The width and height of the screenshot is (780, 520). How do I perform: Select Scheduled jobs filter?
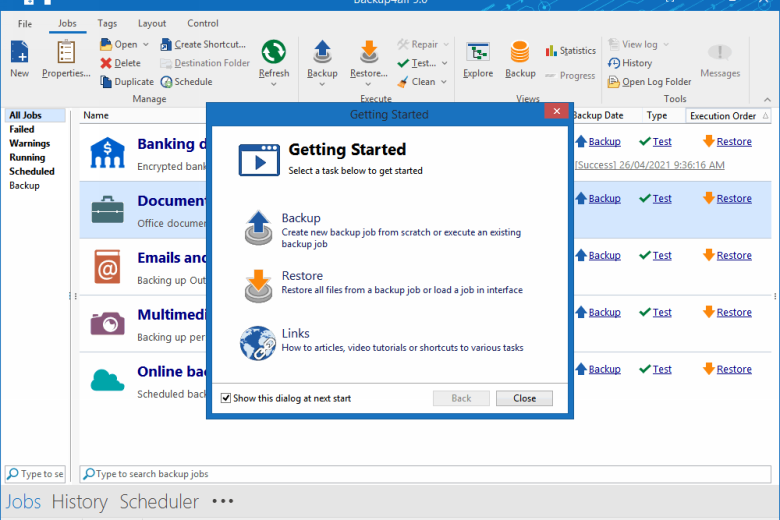[32, 171]
